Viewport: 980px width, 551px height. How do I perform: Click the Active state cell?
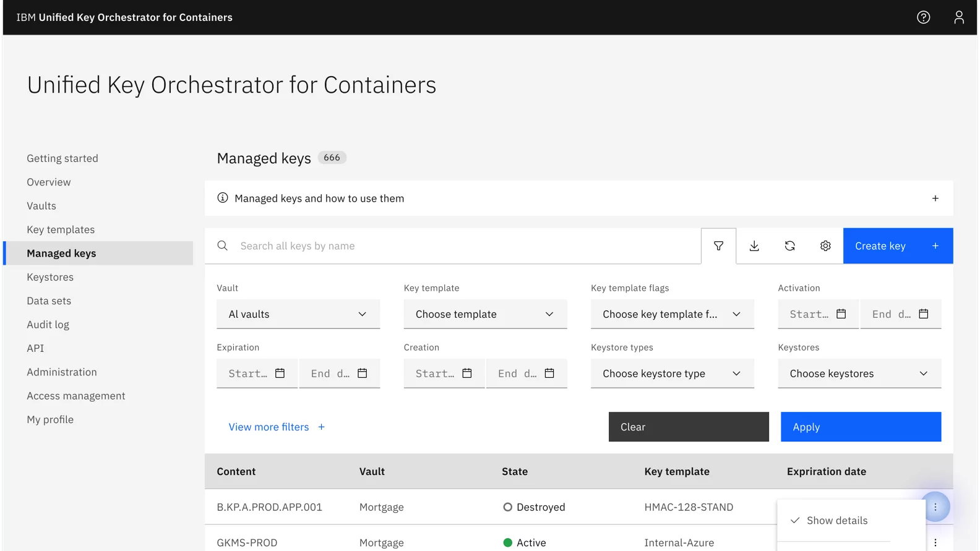tap(525, 542)
